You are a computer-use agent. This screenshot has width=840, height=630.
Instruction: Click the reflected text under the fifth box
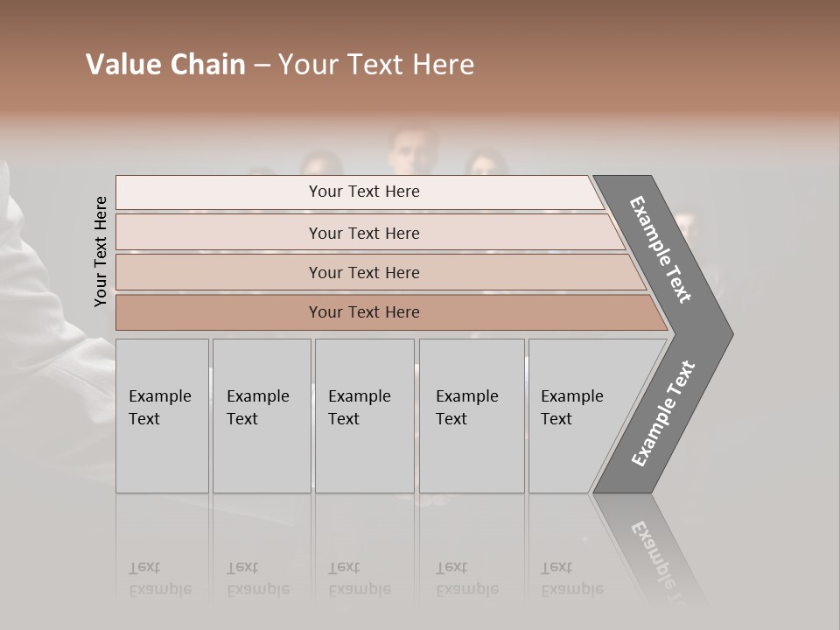[572, 579]
